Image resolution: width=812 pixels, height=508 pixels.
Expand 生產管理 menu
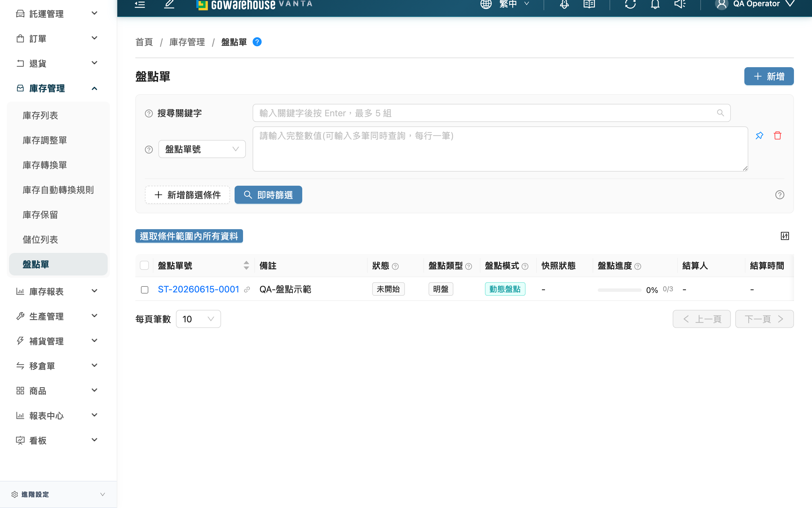click(58, 316)
